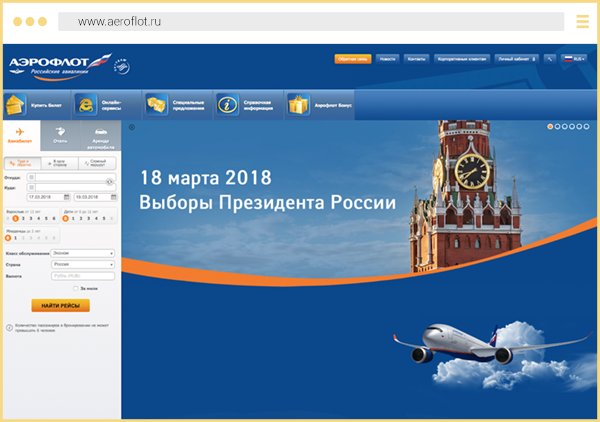Screen dimensions: 600x422
Task: Open RUS language selector dropdown
Action: tap(574, 59)
